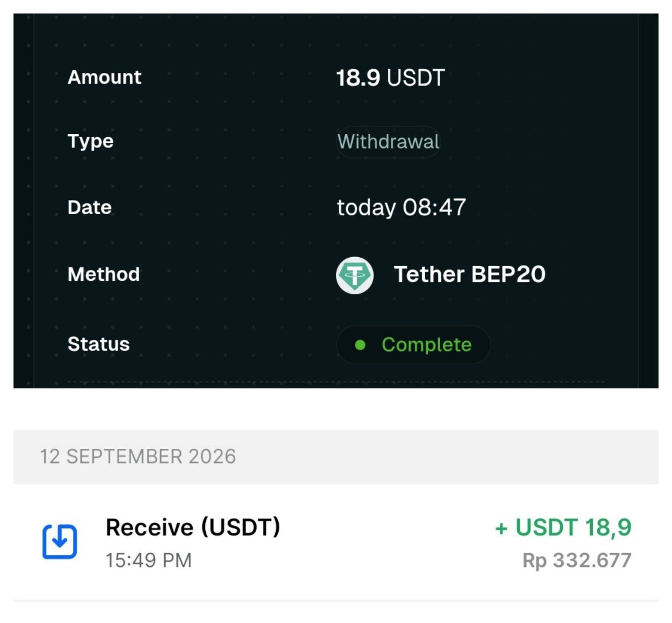Click the blue Receive download icon
Viewport: 672px width, 623px height.
click(x=59, y=541)
